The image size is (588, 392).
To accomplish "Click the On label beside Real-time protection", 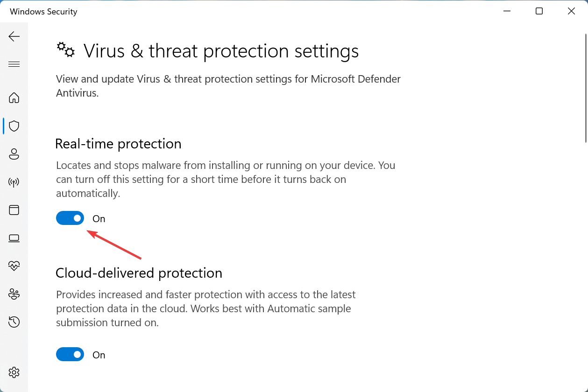I will click(x=99, y=218).
